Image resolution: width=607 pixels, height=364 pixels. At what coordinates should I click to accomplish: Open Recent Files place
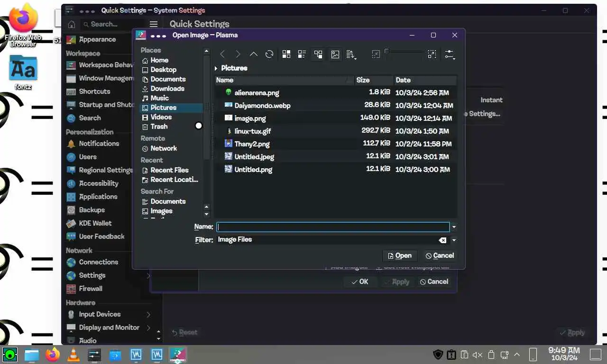[x=172, y=170]
